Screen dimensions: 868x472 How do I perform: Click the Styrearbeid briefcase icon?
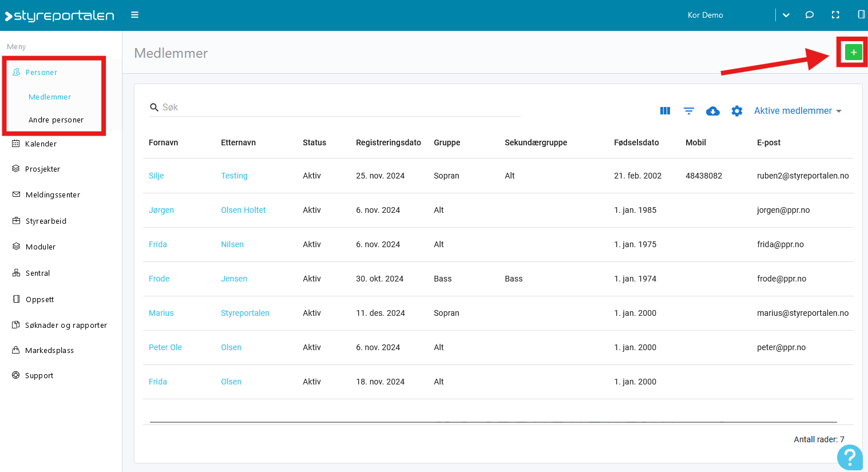click(x=16, y=221)
